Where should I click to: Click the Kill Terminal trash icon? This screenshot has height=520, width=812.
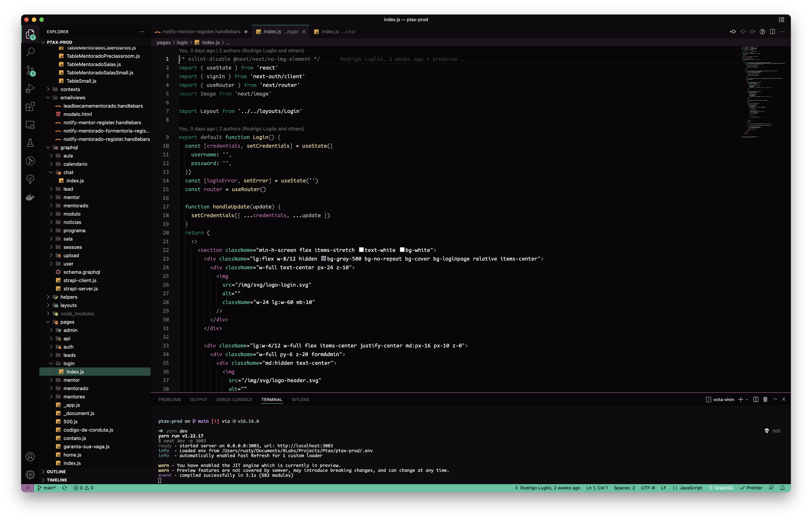(x=765, y=400)
